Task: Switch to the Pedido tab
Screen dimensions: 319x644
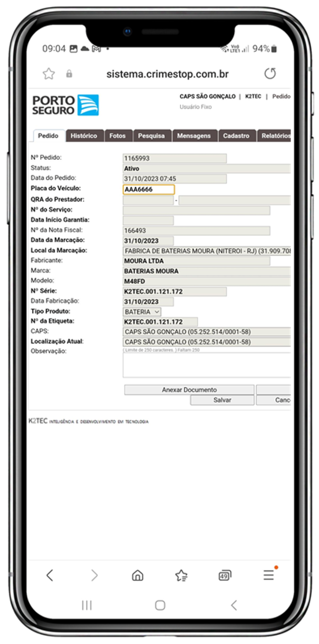Action: 48,136
